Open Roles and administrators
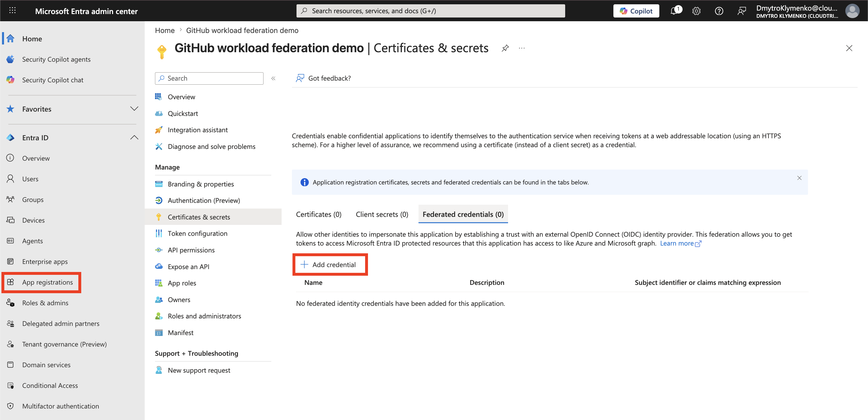 pos(204,316)
